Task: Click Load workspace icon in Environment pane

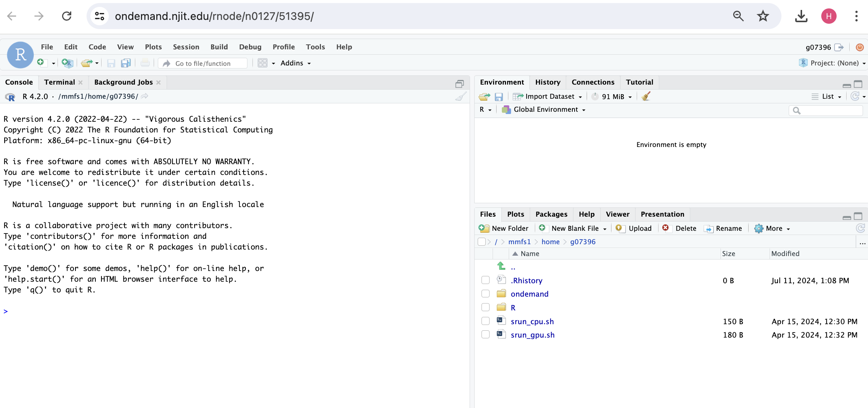Action: click(x=485, y=97)
